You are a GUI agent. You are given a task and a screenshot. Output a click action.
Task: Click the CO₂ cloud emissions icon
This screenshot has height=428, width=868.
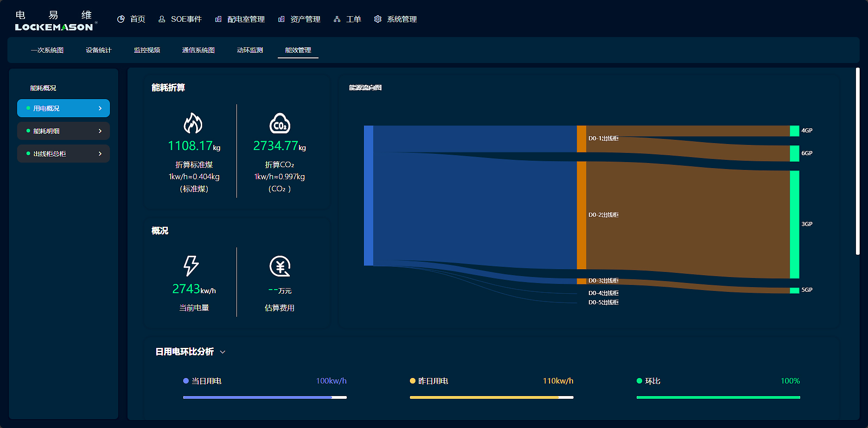click(280, 123)
